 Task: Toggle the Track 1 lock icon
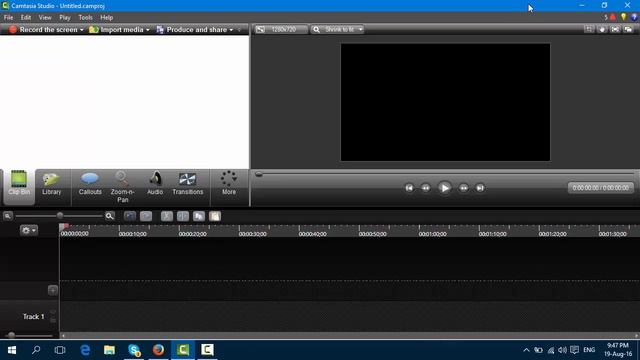click(x=53, y=320)
